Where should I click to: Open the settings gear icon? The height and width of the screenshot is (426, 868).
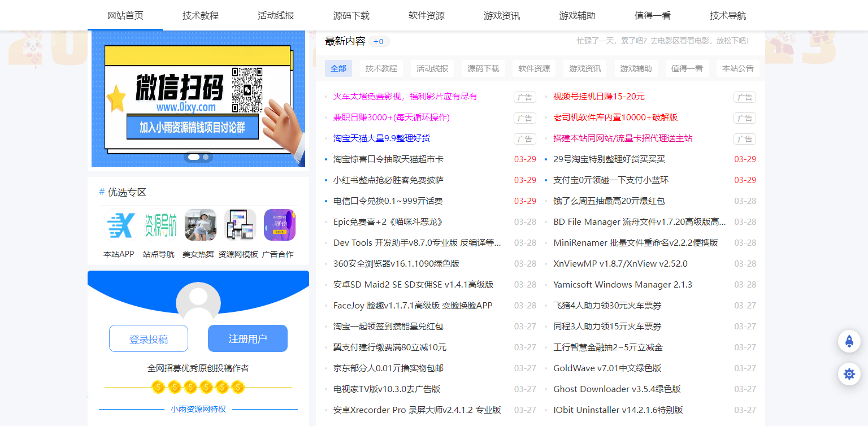[x=849, y=374]
